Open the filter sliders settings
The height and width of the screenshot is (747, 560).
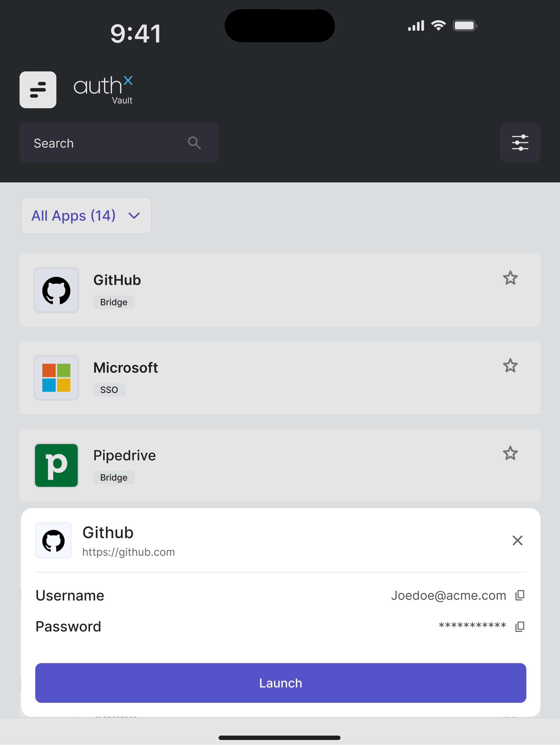[x=520, y=143]
